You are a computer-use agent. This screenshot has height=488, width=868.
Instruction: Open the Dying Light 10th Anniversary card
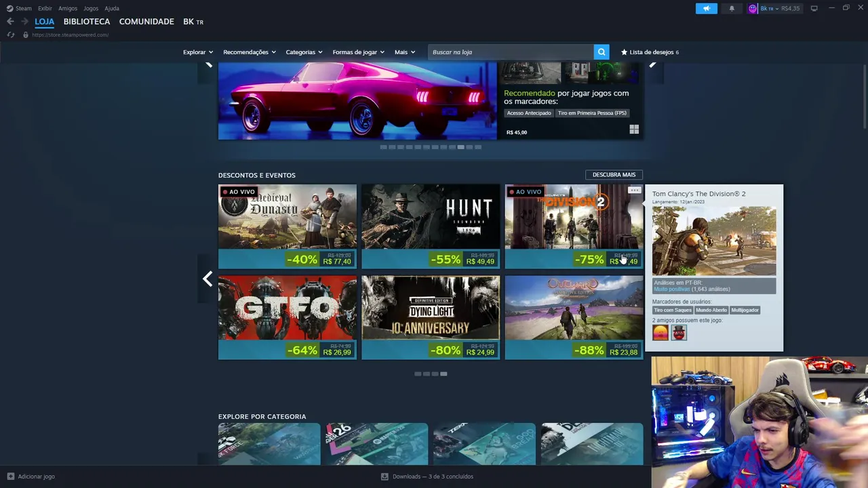click(431, 317)
